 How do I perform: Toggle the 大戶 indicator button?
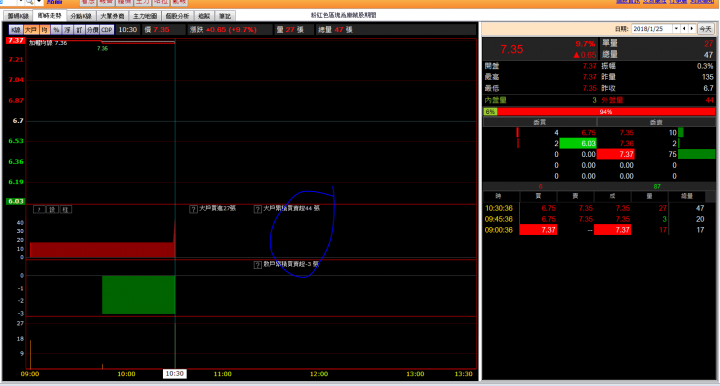[31, 30]
